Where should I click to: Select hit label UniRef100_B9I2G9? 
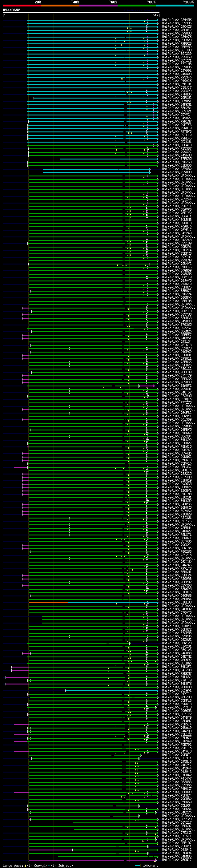[177, 54]
